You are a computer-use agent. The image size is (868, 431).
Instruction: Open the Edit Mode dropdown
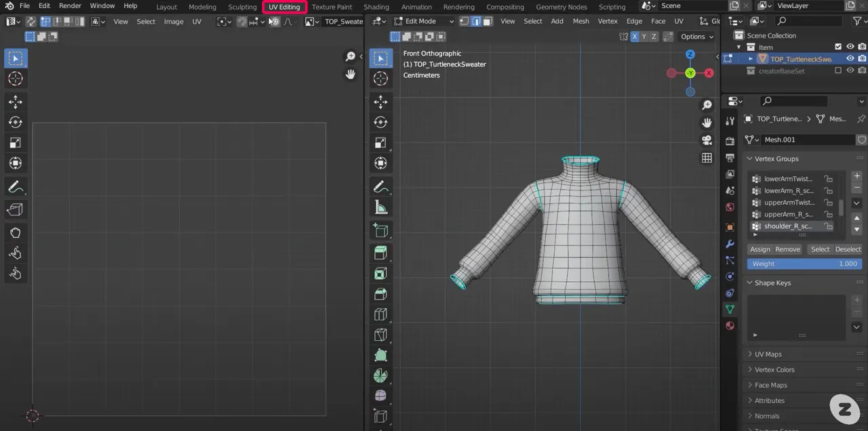point(422,21)
